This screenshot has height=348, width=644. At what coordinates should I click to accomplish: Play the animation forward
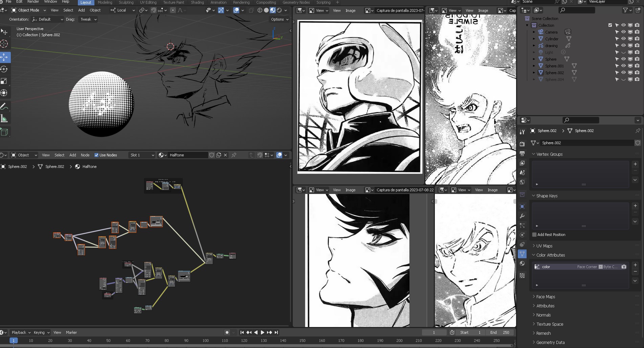tap(262, 332)
